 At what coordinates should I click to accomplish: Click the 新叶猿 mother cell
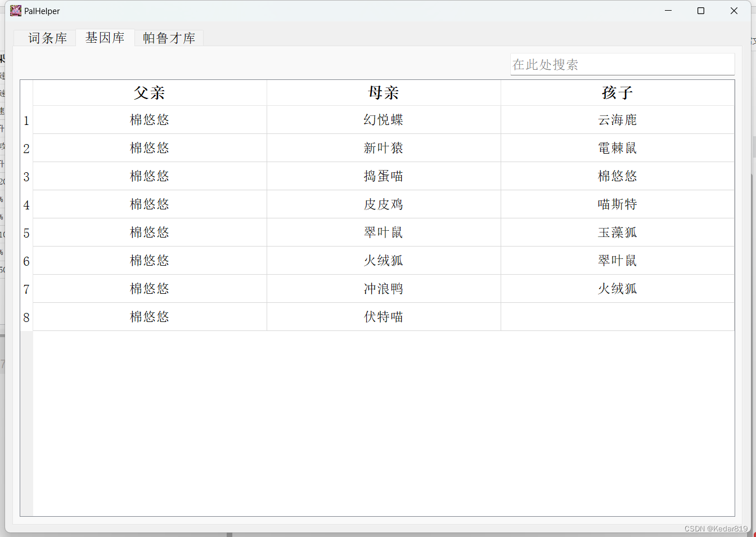coord(384,148)
